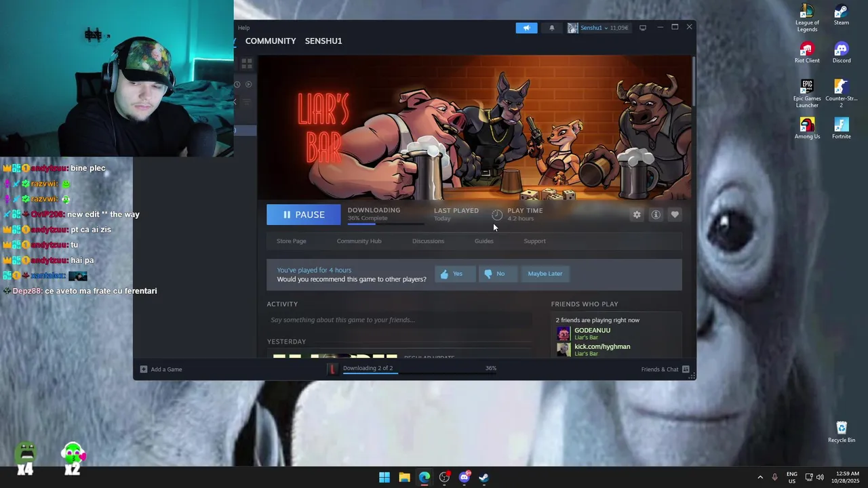The height and width of the screenshot is (488, 868).
Task: Click the play time clock icon
Action: point(497,215)
